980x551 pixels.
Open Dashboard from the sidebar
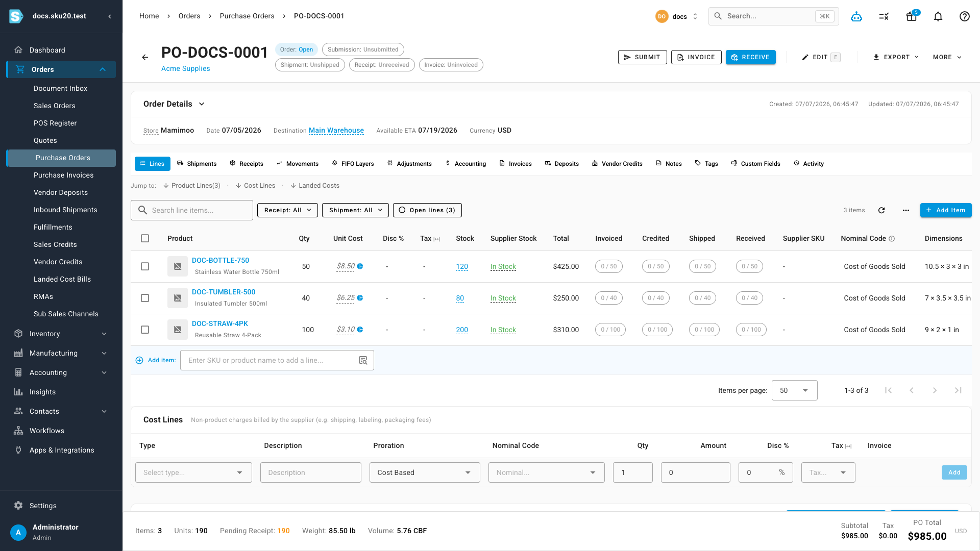[61, 50]
